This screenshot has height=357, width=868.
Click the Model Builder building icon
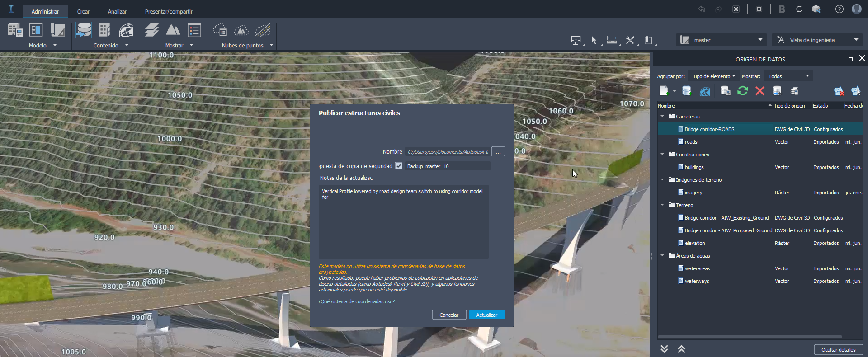pyautogui.click(x=15, y=30)
